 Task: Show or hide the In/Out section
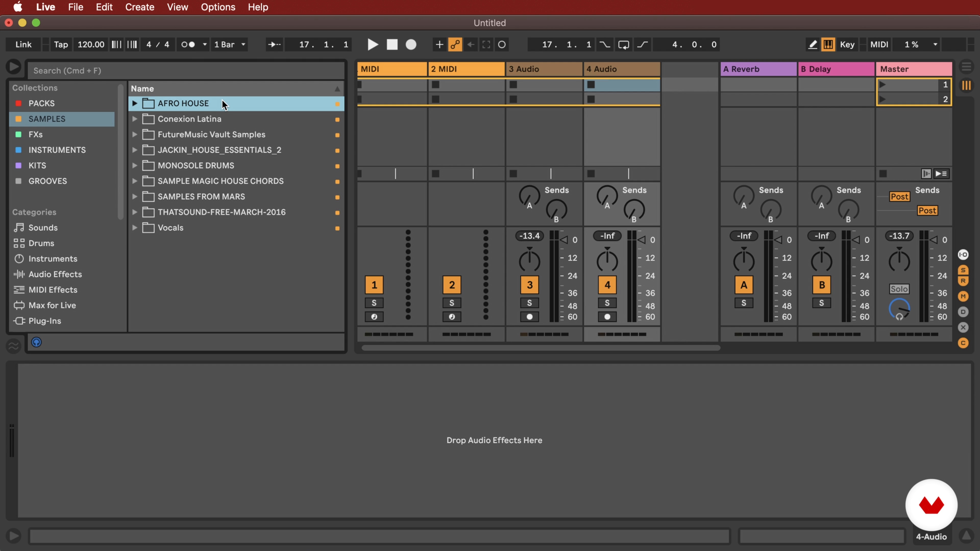click(x=963, y=254)
